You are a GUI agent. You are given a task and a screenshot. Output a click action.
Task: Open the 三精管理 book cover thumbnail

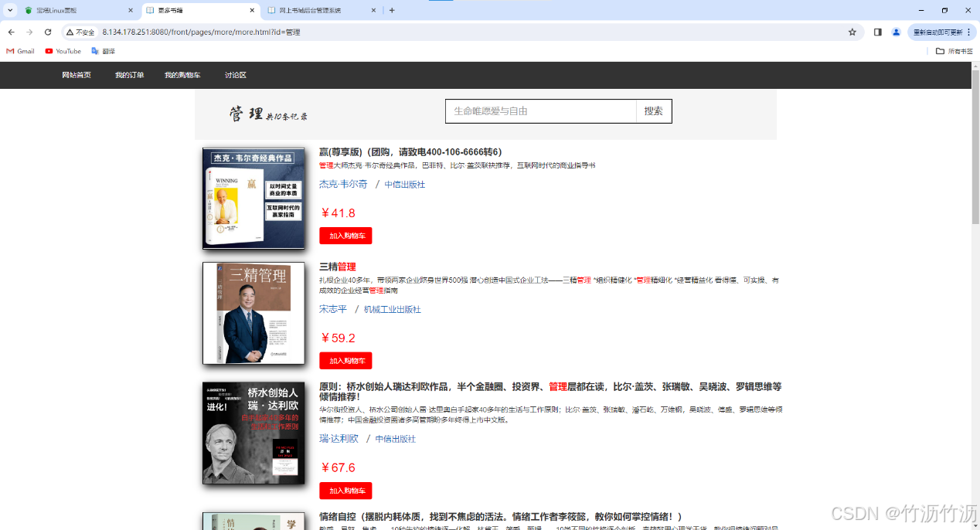pyautogui.click(x=254, y=313)
